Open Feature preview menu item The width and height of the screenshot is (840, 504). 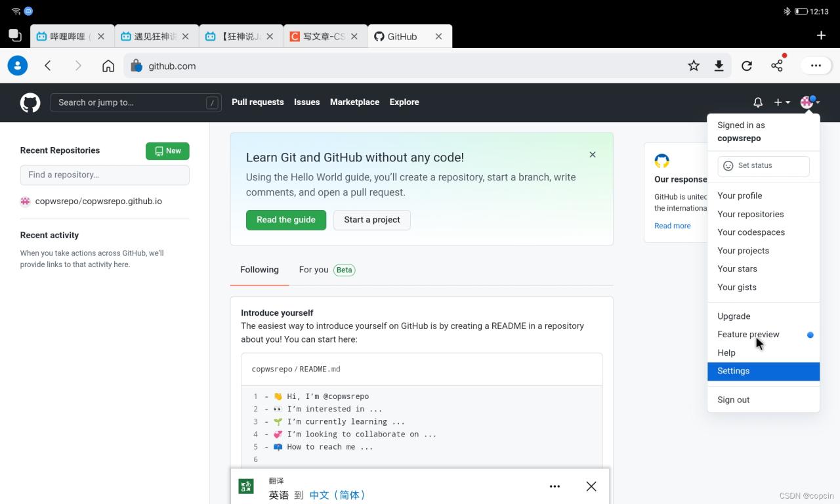[763, 335]
